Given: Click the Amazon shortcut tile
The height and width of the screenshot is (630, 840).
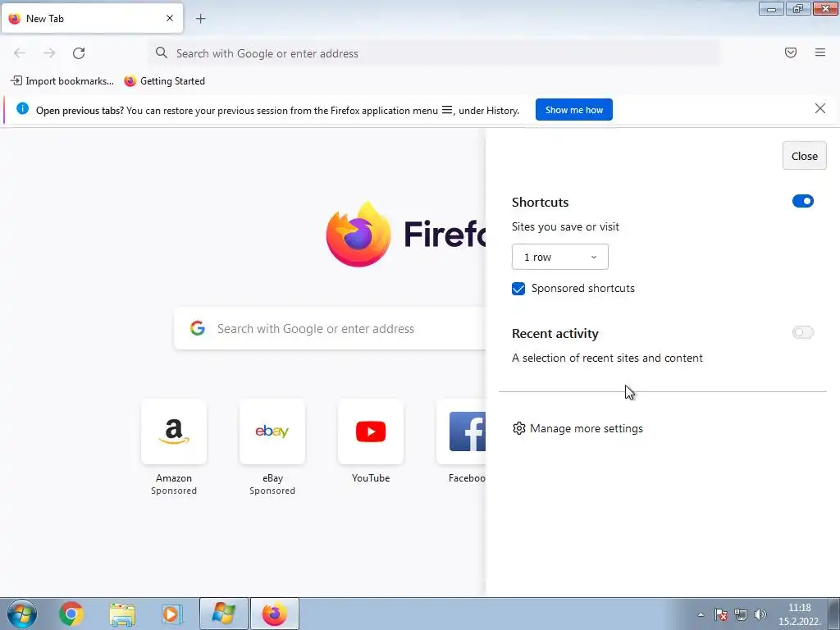Looking at the screenshot, I should 174,431.
